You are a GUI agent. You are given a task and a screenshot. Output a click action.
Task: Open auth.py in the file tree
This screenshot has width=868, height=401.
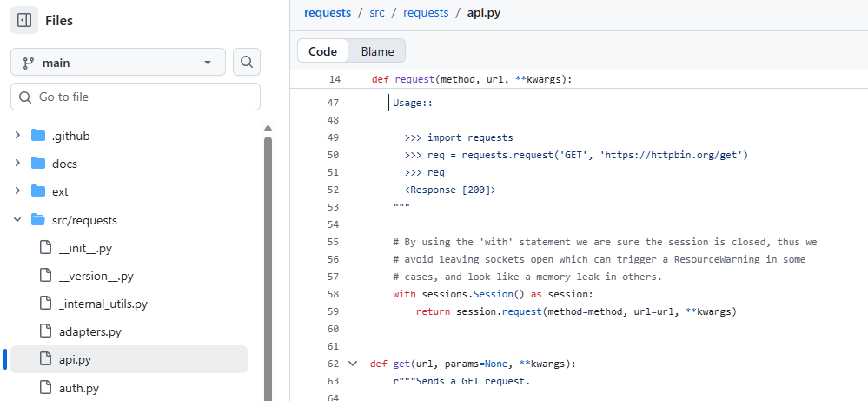pos(79,387)
